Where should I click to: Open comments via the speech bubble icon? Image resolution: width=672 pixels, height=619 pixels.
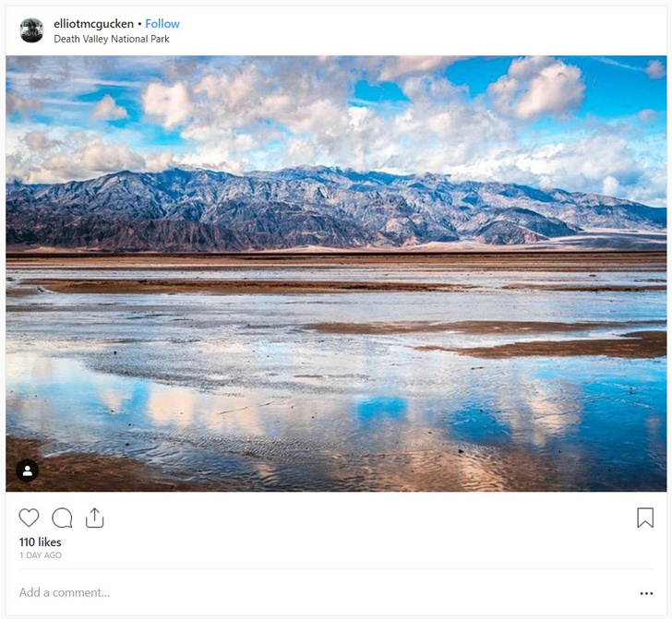[62, 518]
